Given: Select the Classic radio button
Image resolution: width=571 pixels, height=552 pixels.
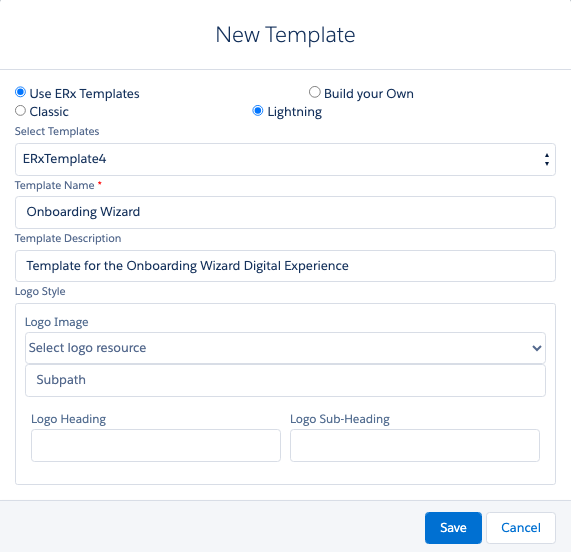Looking at the screenshot, I should (x=20, y=111).
